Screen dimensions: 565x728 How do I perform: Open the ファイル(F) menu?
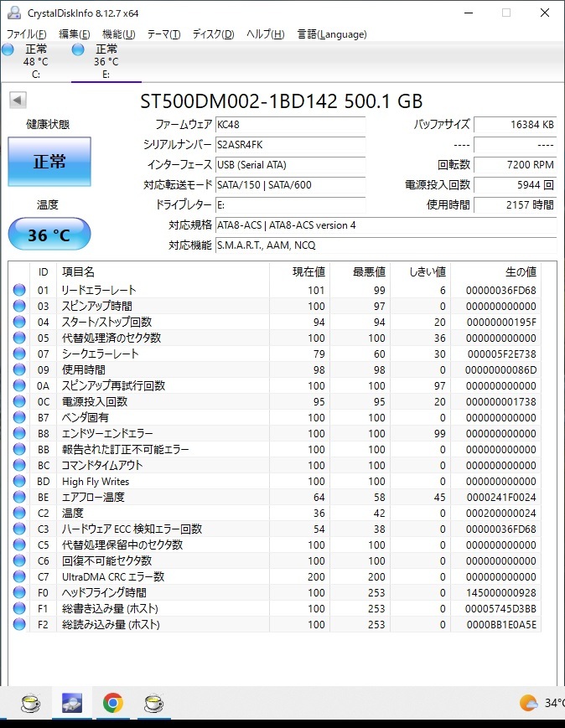click(27, 34)
